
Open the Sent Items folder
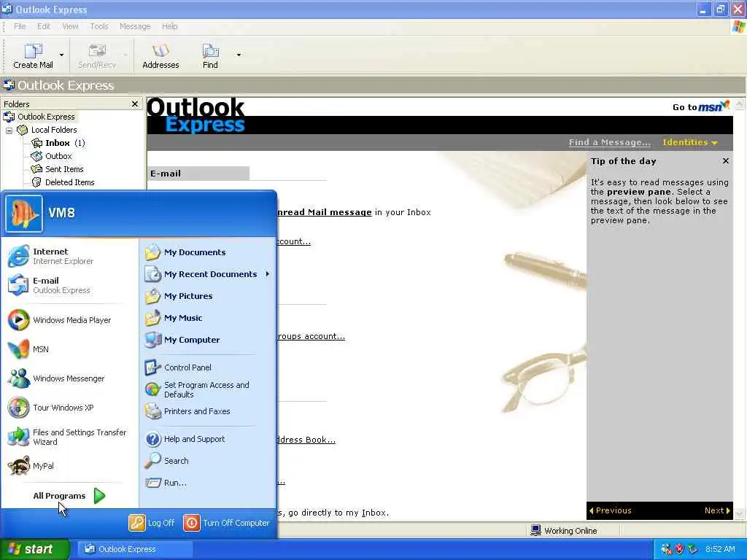coord(64,169)
